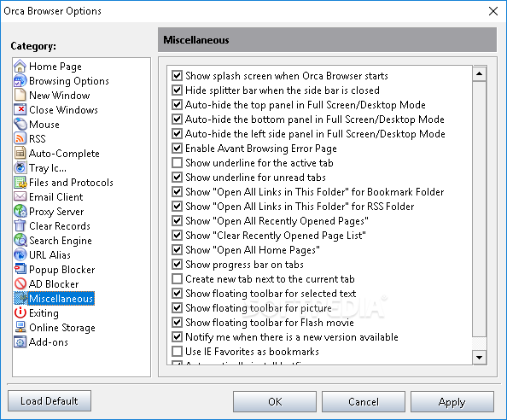This screenshot has height=420, width=507.
Task: Toggle Auto-hide the bottom panel checkbox
Action: [177, 120]
